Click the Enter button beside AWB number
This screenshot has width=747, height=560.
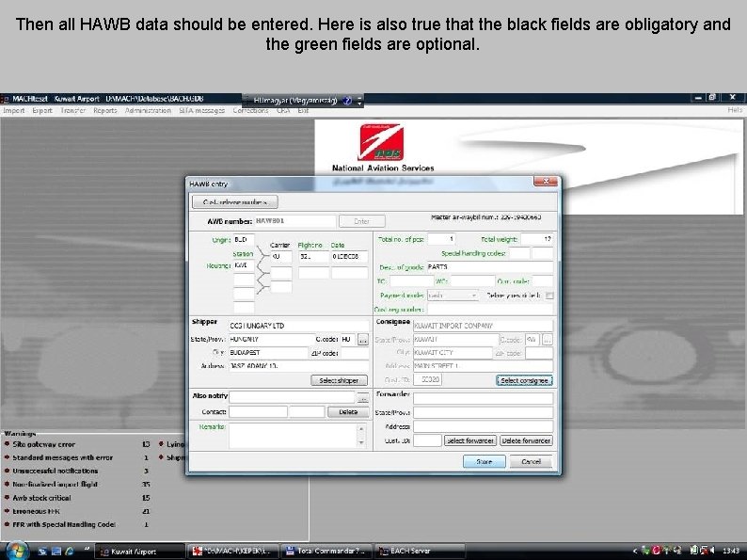[361, 221]
